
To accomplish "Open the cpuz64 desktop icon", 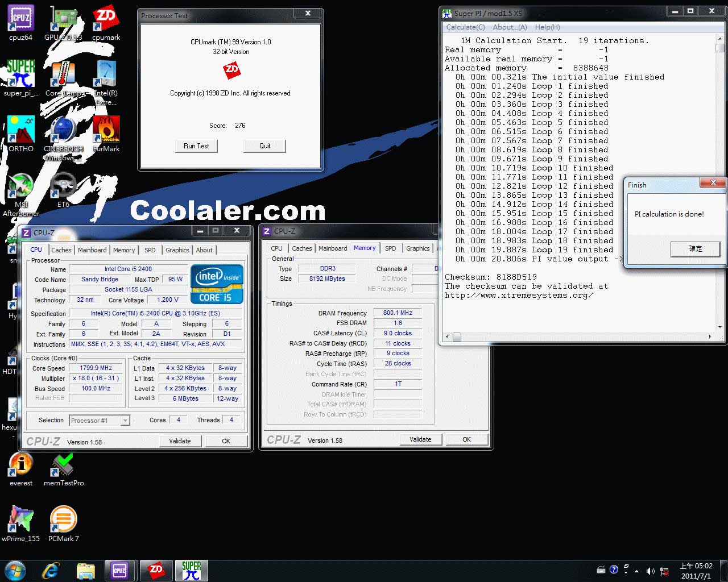I will click(x=20, y=19).
